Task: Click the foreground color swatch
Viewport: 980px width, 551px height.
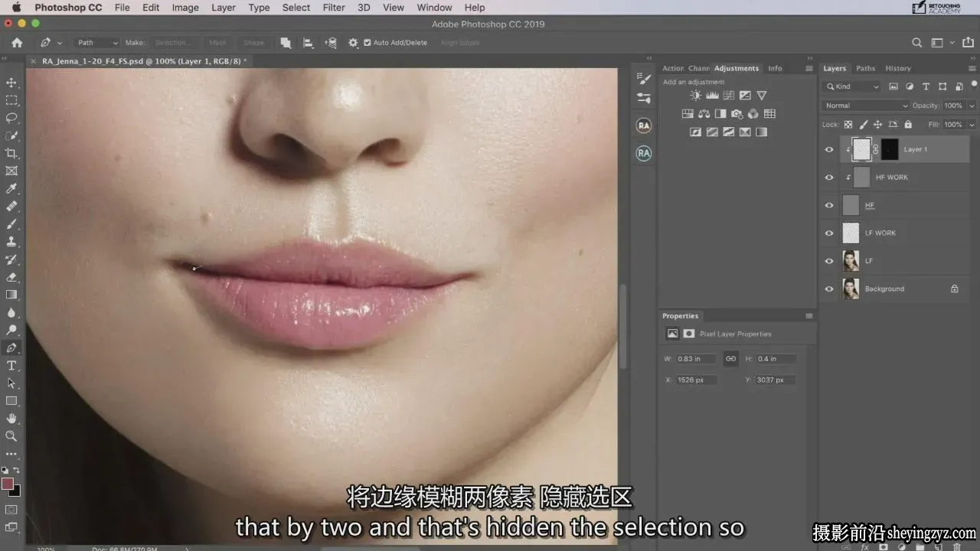Action: 8,484
